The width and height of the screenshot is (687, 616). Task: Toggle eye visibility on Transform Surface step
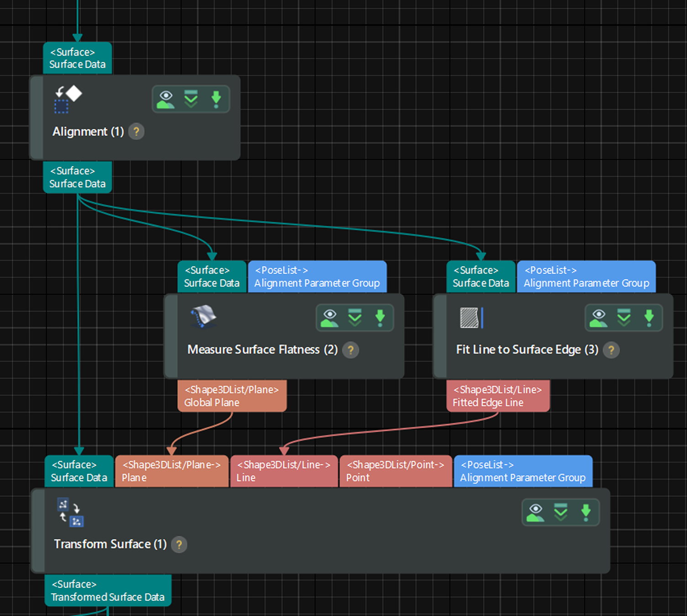[535, 512]
